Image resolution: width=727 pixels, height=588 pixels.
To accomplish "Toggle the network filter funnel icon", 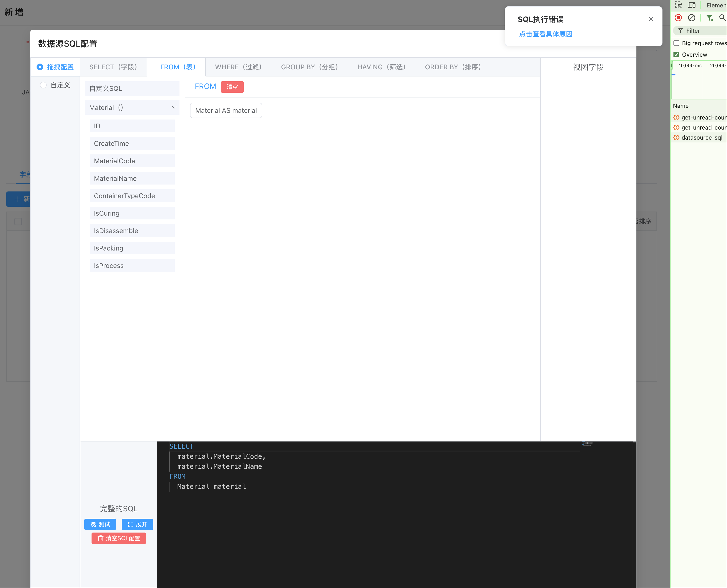I will pos(709,18).
